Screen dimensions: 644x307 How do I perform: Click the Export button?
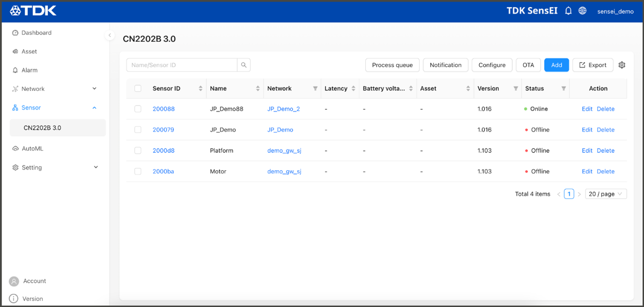pyautogui.click(x=593, y=65)
